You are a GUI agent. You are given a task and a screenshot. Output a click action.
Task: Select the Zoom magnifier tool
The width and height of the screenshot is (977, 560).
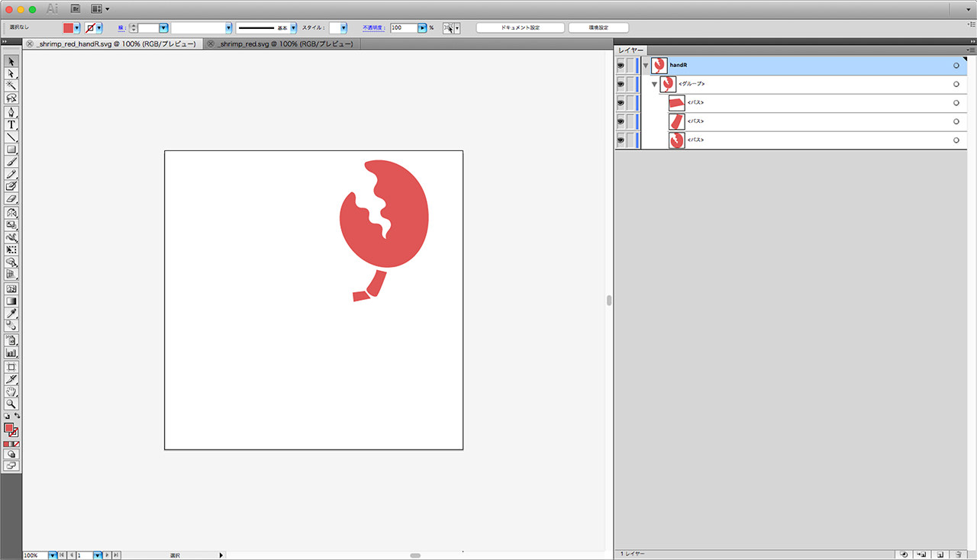[11, 404]
